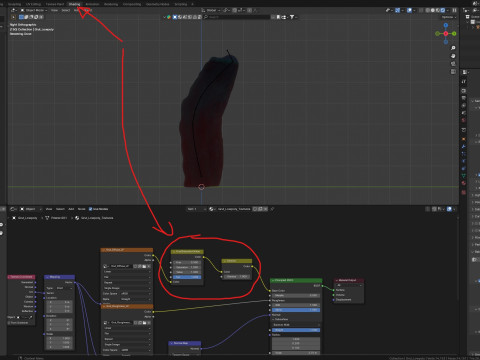Select material preview shading
Screen dimensions: 480x360
(x=438, y=10)
